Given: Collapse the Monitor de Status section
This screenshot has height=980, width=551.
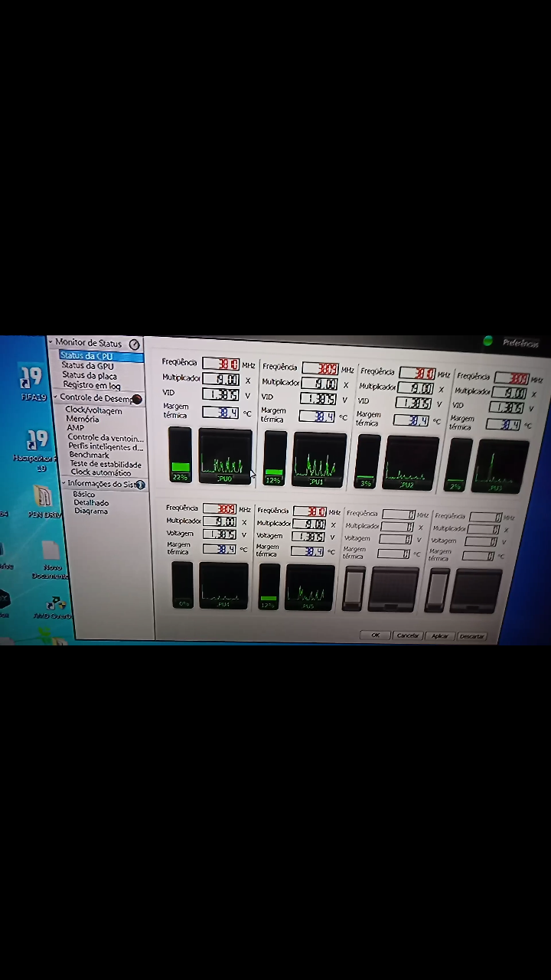Looking at the screenshot, I should tap(51, 342).
